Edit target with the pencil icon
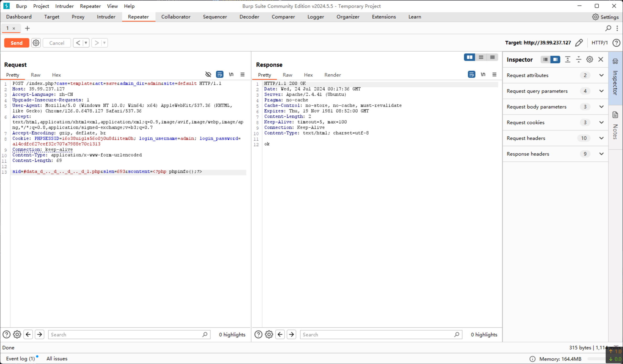 click(579, 43)
